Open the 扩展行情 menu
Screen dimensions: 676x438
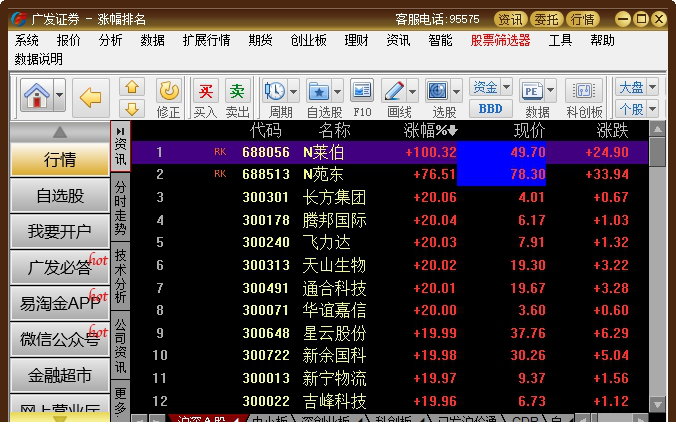206,40
